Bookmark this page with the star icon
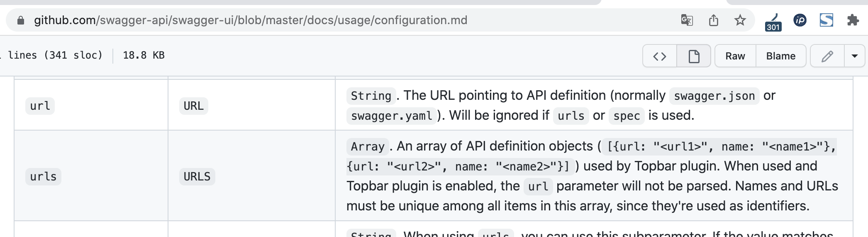This screenshot has width=868, height=237. tap(740, 20)
